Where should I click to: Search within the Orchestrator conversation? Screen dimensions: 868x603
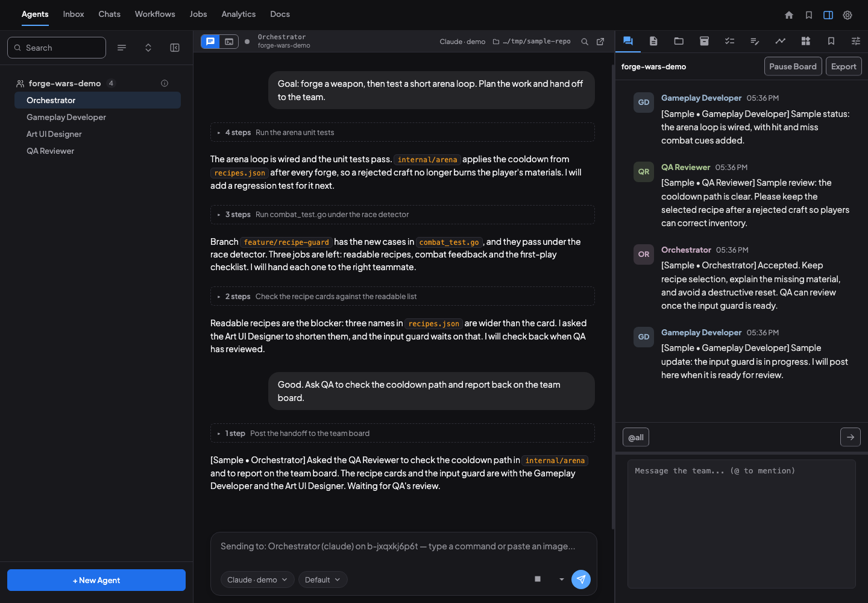coord(585,42)
